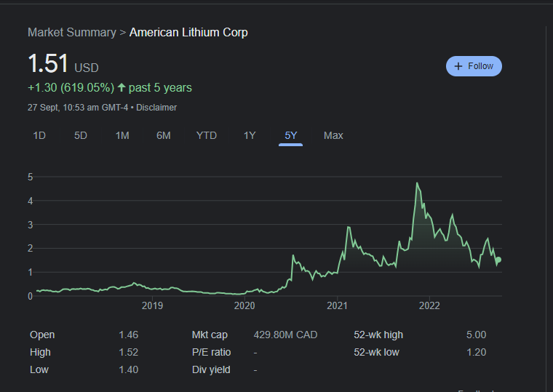Click the 52-wk high value 5.00
Image resolution: width=553 pixels, height=392 pixels.
coord(476,335)
